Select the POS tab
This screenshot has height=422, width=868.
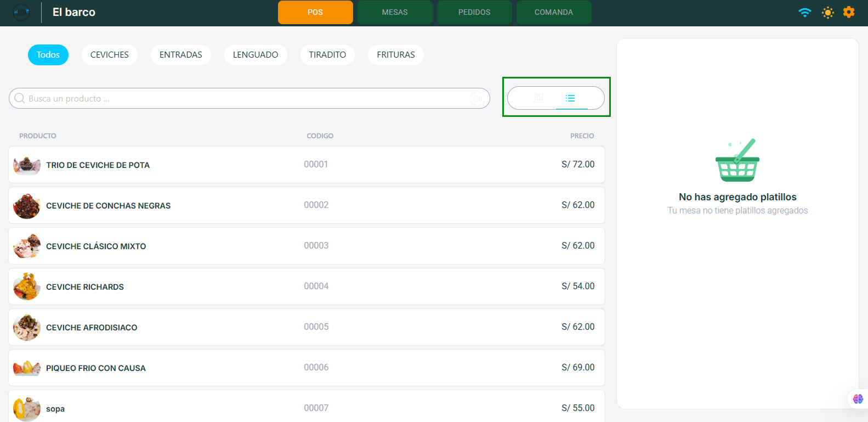pyautogui.click(x=315, y=12)
